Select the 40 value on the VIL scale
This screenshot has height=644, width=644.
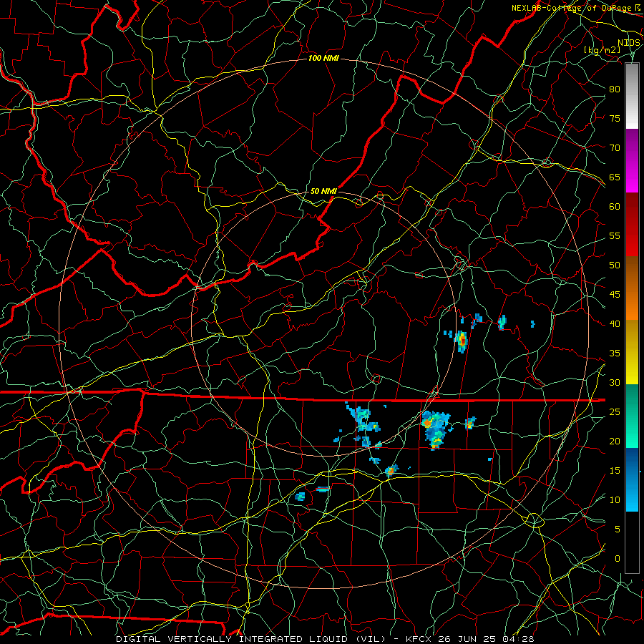coord(615,324)
